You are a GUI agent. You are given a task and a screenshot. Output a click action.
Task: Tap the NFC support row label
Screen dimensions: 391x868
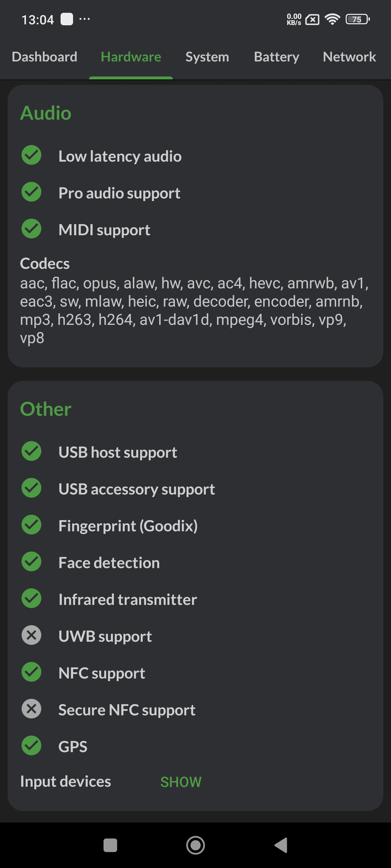coord(102,673)
